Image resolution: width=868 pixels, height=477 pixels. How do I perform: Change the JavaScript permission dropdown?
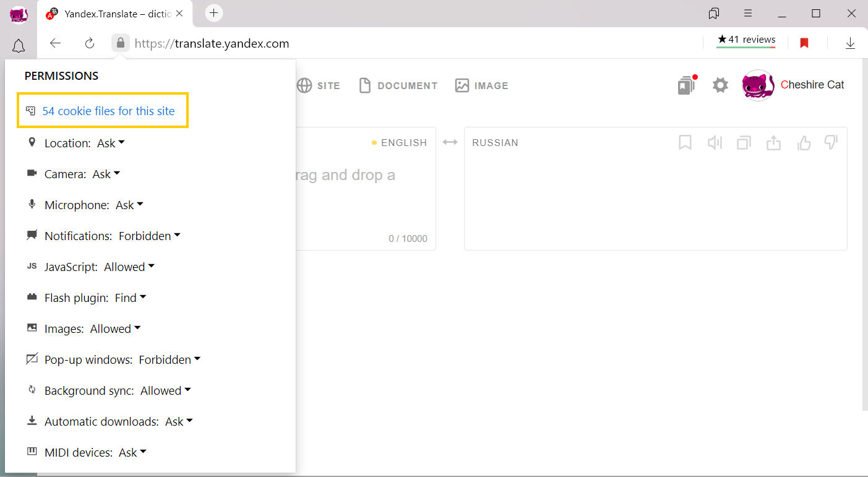129,267
